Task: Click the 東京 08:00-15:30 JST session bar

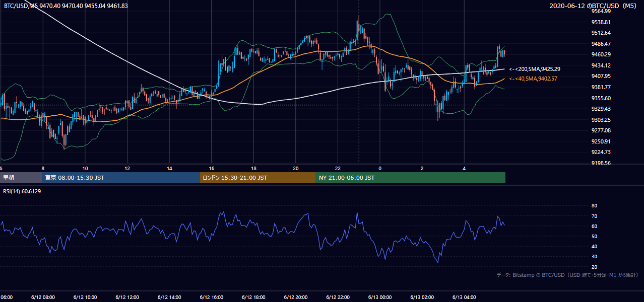Action: click(121, 178)
